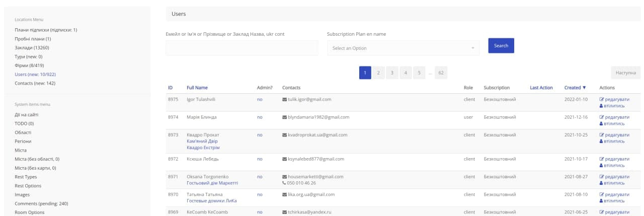Focus the email or name search field

point(242,48)
